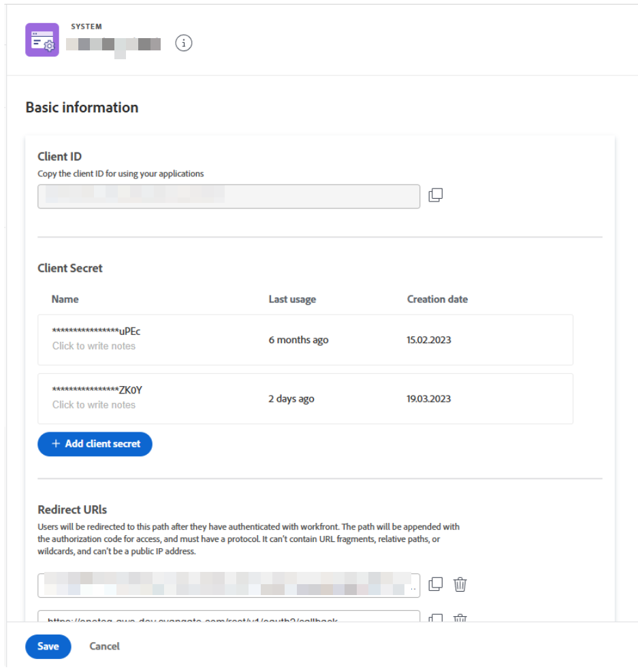Click the Add client secret button

(x=95, y=443)
